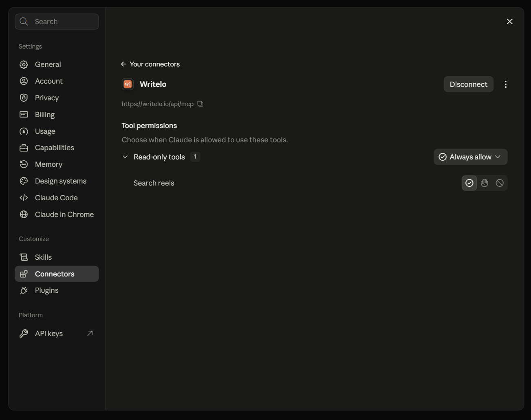Select Skills under Customize
The height and width of the screenshot is (420, 531).
[x=57, y=257]
